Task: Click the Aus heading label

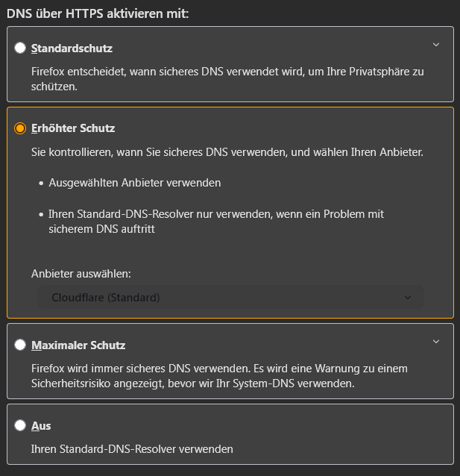Action: click(41, 425)
